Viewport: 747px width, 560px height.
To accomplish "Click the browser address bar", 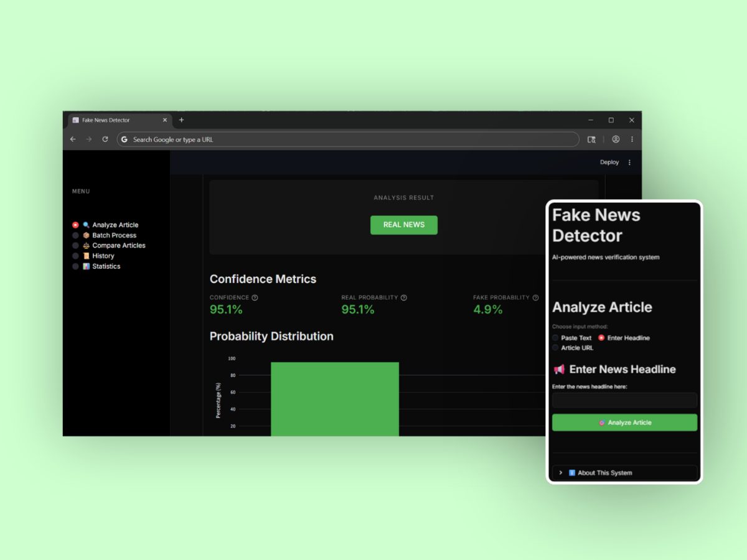I will [348, 139].
